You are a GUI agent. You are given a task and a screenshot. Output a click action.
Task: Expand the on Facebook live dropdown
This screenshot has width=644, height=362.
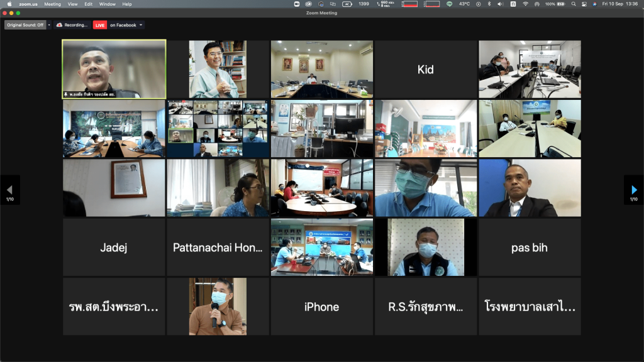coord(141,25)
